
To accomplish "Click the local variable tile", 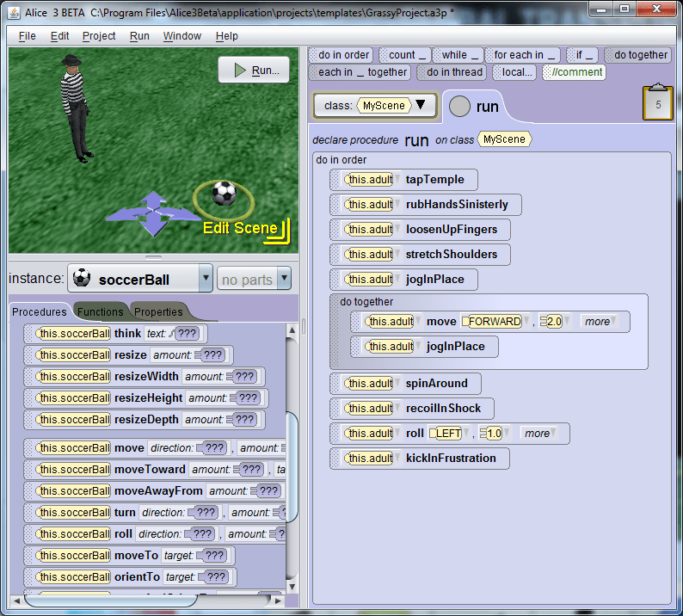I will click(514, 72).
